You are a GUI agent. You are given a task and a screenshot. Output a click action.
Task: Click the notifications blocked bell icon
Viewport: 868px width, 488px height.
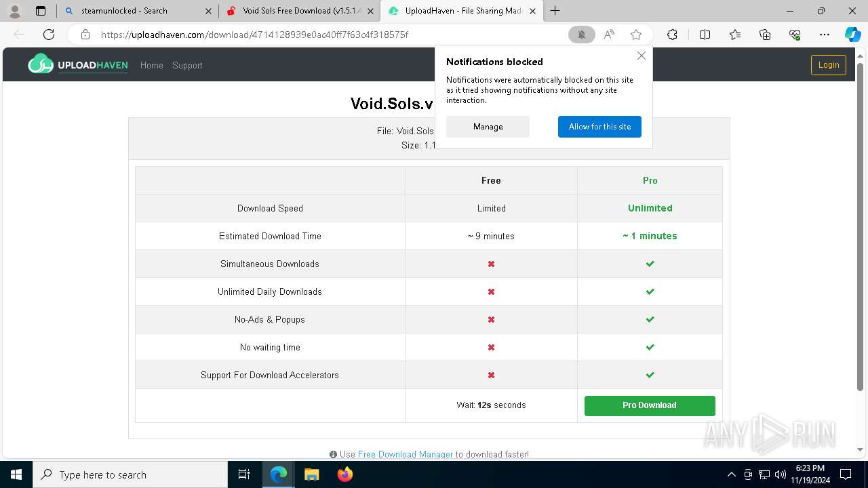pyautogui.click(x=581, y=35)
